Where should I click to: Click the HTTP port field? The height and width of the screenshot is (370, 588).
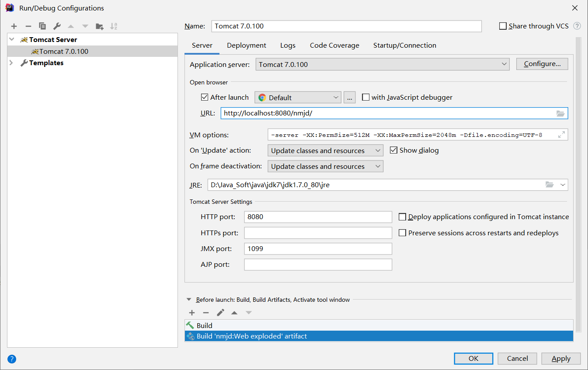tap(318, 217)
